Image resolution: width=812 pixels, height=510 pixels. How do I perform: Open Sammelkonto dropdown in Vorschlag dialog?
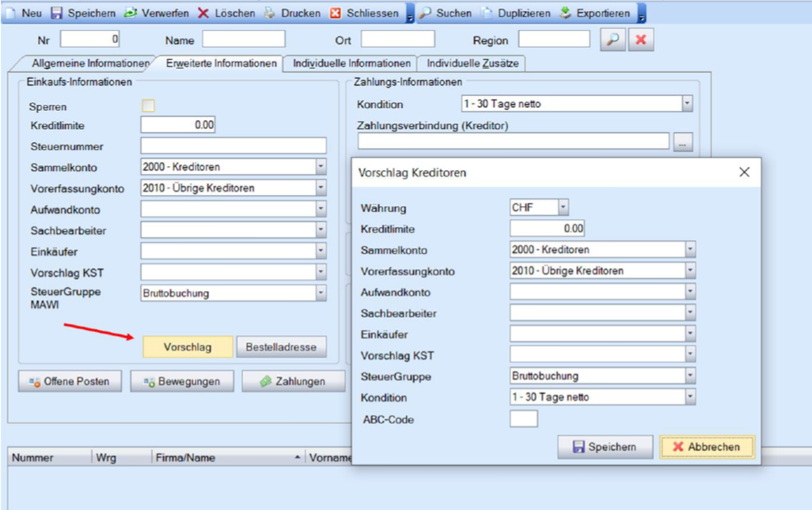tap(690, 249)
